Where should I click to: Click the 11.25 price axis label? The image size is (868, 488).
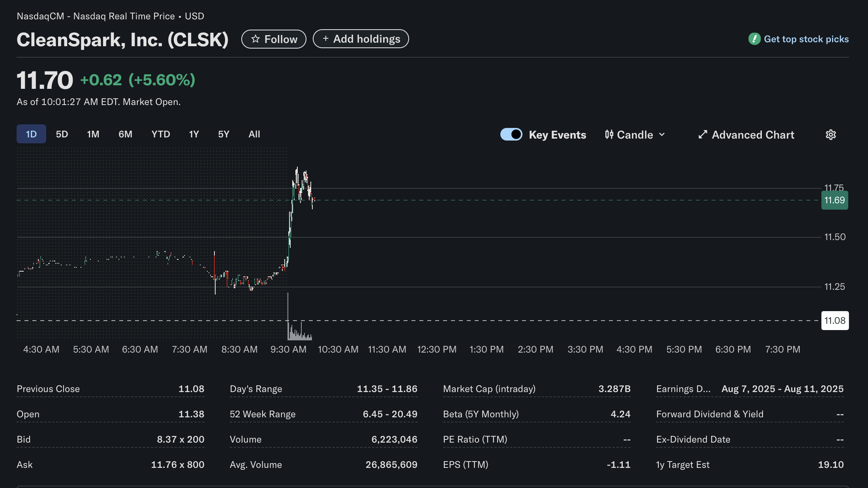click(834, 287)
